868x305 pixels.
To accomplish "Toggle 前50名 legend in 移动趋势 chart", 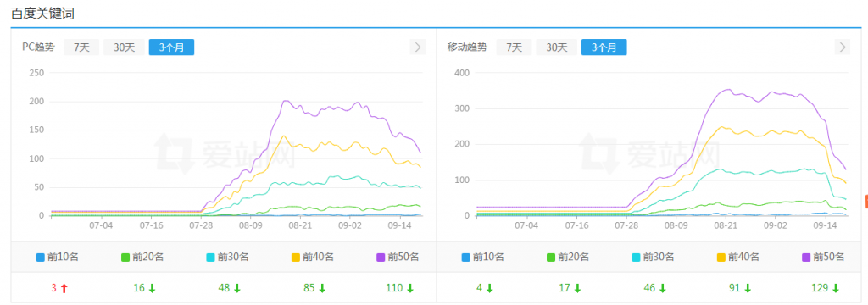I will (x=823, y=257).
